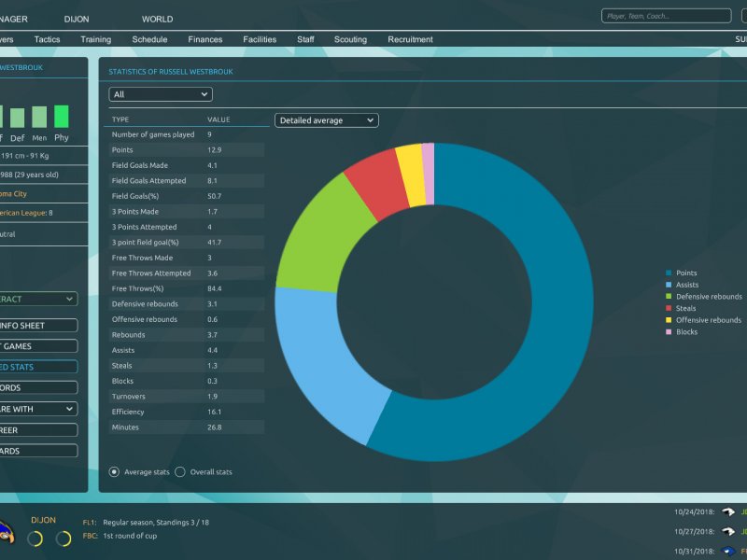747x560 pixels.
Task: Click the Steals legend color swatch
Action: click(x=669, y=309)
